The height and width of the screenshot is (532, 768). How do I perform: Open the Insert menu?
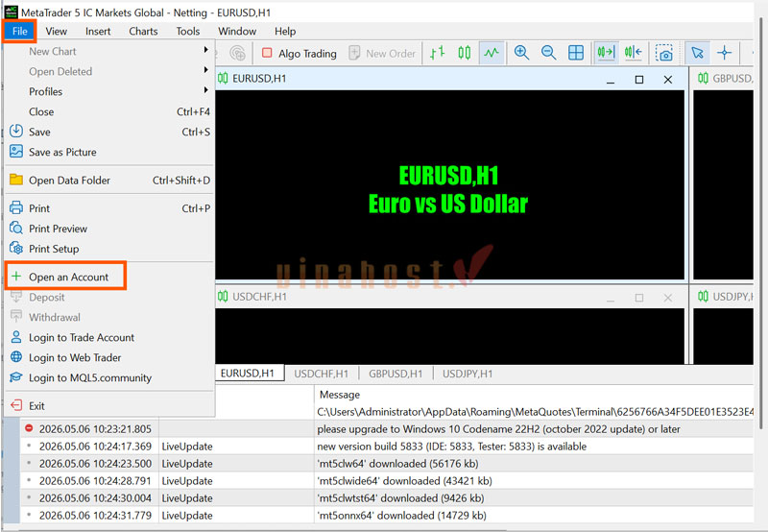(98, 32)
